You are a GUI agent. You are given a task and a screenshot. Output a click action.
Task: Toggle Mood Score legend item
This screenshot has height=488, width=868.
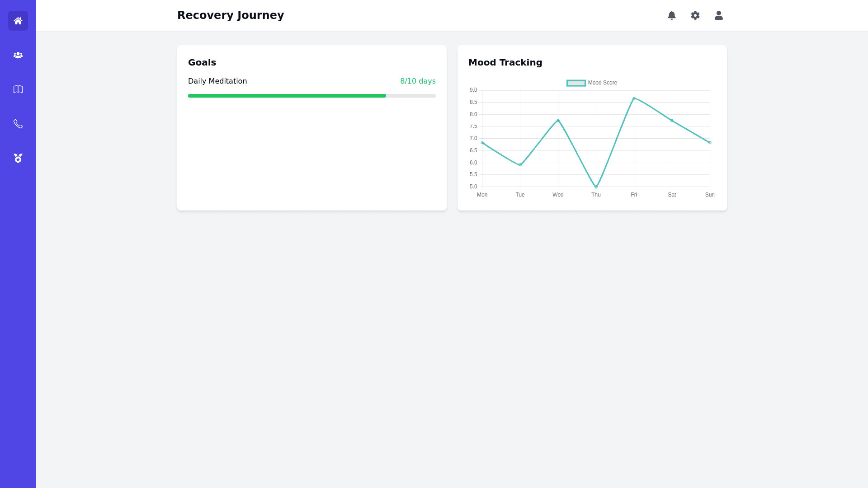pos(602,83)
